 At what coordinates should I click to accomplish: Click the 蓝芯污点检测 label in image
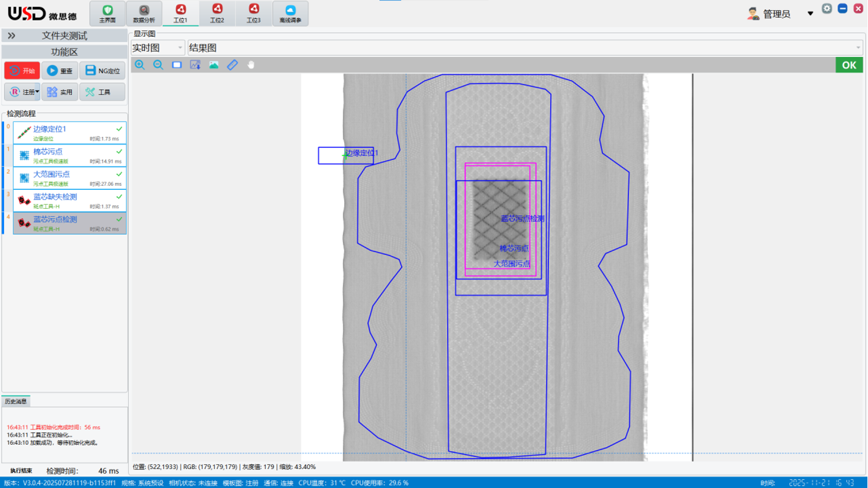pos(522,218)
